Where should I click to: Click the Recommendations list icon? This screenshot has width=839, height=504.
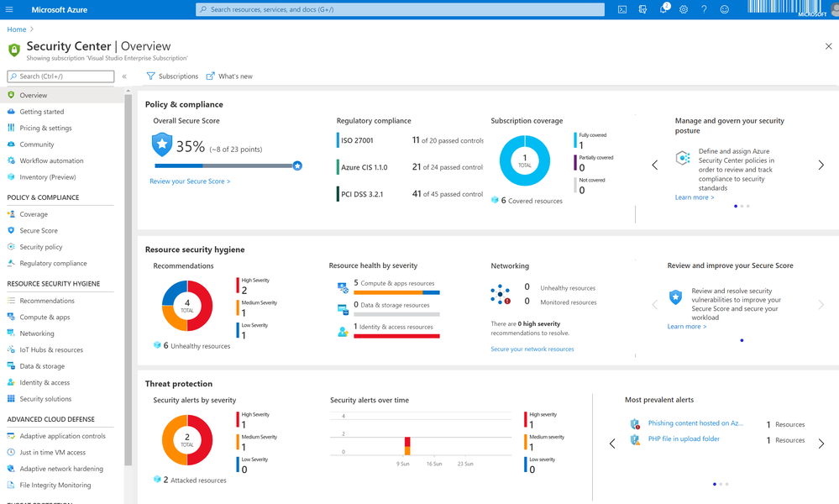(11, 300)
